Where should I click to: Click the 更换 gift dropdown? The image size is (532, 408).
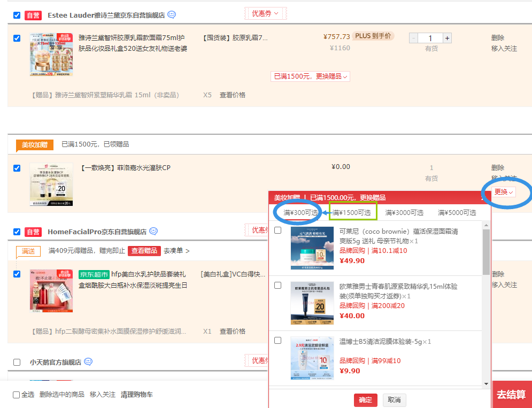click(504, 192)
